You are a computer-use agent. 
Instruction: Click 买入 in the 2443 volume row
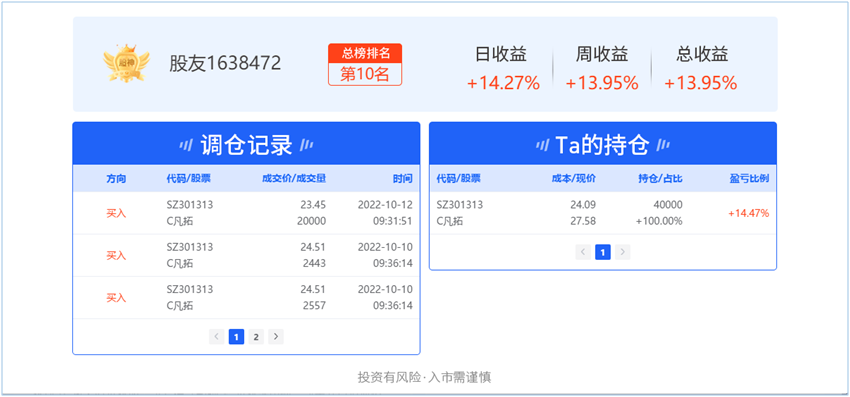(x=116, y=255)
